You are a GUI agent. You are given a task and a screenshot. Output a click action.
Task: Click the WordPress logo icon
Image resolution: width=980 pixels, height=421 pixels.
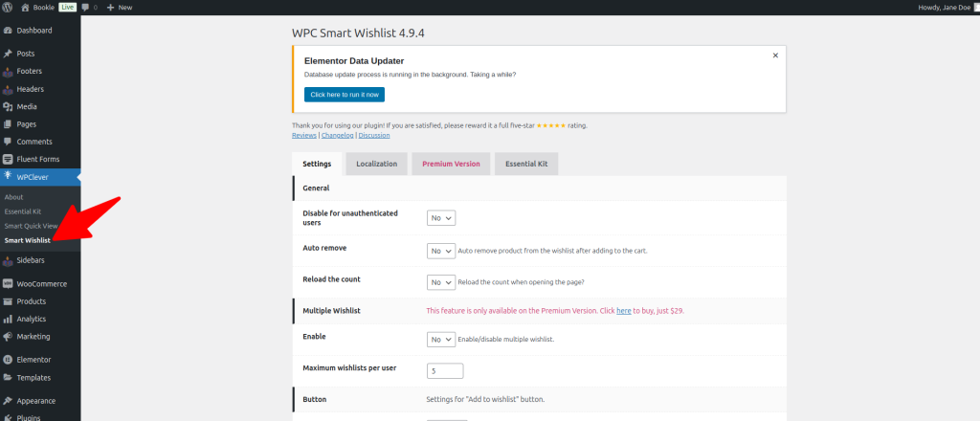click(8, 8)
